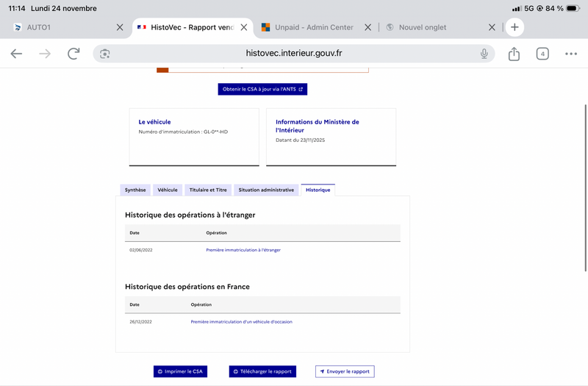Click Télécharger le rapport button
The width and height of the screenshot is (588, 386).
tap(262, 371)
